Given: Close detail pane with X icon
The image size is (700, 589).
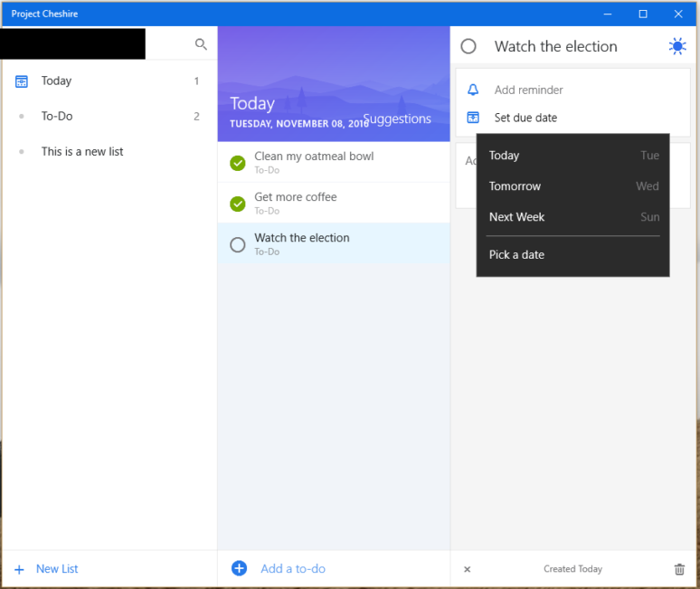Looking at the screenshot, I should click(467, 569).
